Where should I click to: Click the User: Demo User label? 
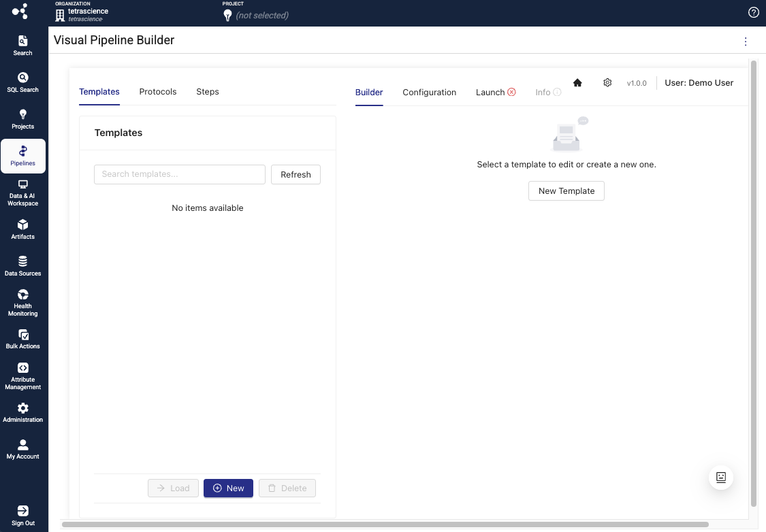coord(699,82)
